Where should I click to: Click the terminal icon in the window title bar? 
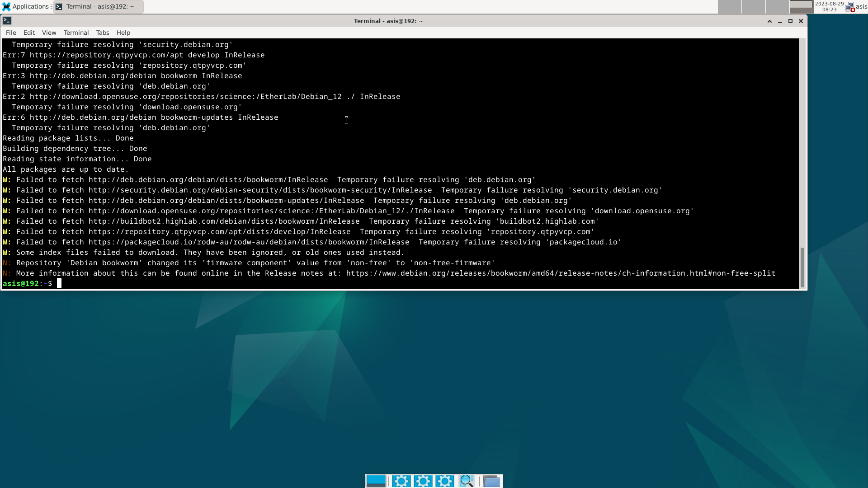7,21
